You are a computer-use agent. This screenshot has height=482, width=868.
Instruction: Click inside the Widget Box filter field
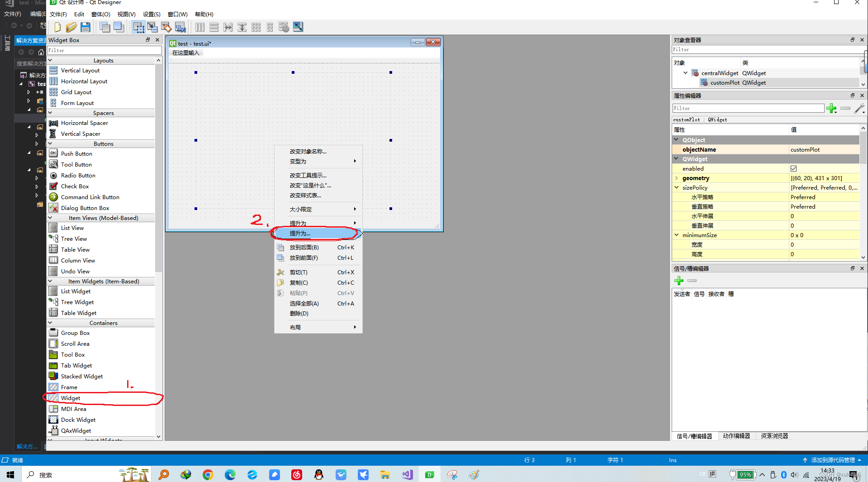(104, 50)
